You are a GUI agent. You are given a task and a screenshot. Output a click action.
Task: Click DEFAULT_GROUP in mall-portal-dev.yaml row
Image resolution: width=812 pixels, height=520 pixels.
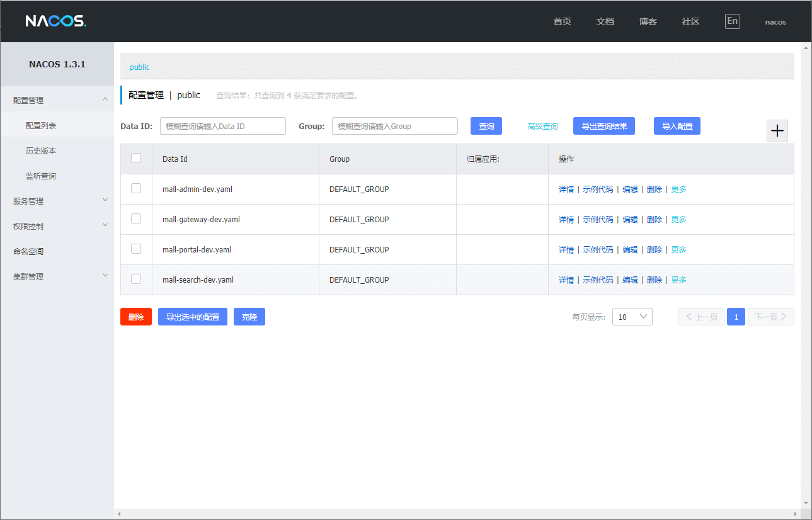point(359,250)
